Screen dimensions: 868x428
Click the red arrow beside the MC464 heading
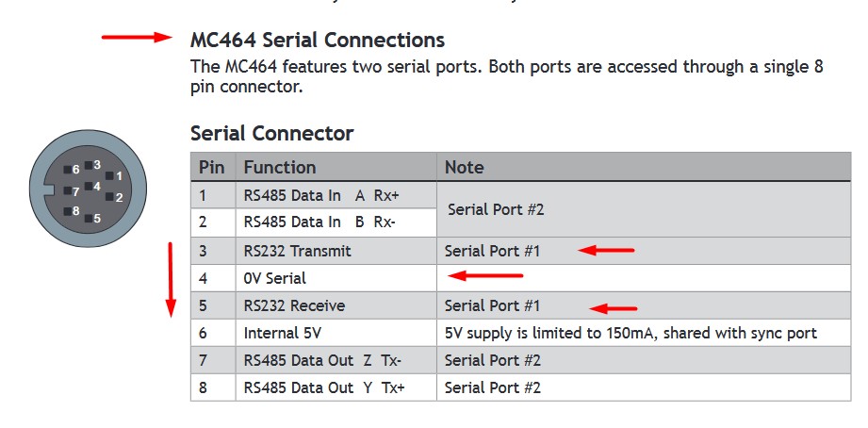138,38
